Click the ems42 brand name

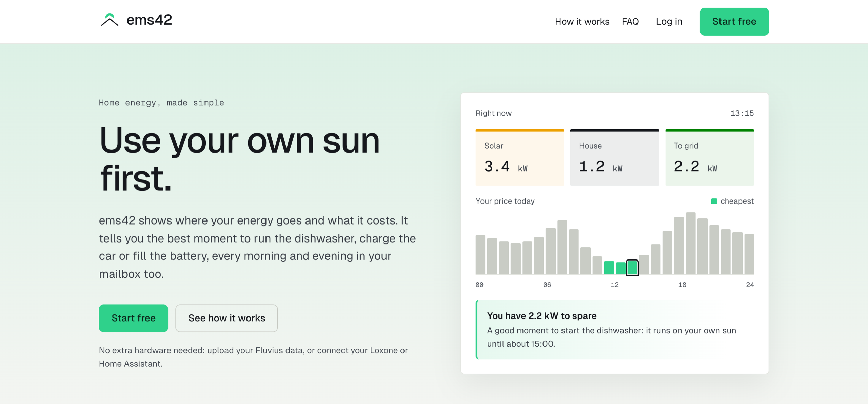tap(149, 20)
